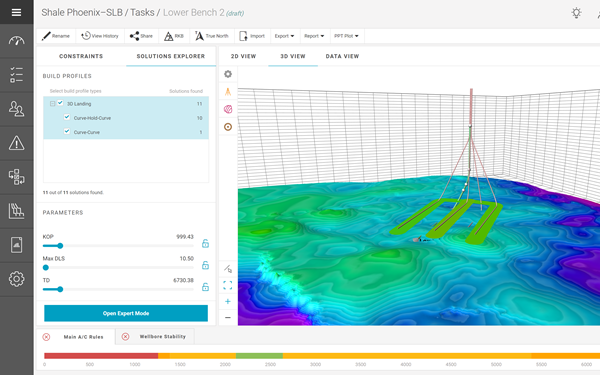Image resolution: width=600 pixels, height=375 pixels.
Task: Toggle the TD lock icon
Action: click(x=205, y=287)
